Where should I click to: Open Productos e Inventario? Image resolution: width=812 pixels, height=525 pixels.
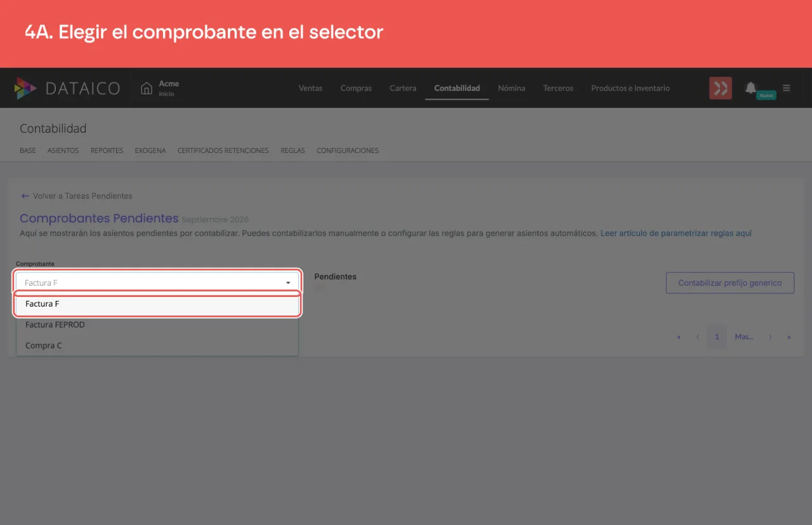pyautogui.click(x=631, y=88)
